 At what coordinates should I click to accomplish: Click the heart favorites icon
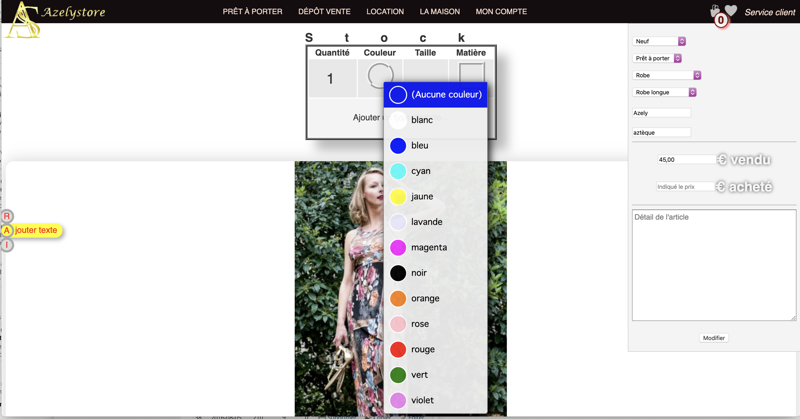click(x=731, y=11)
